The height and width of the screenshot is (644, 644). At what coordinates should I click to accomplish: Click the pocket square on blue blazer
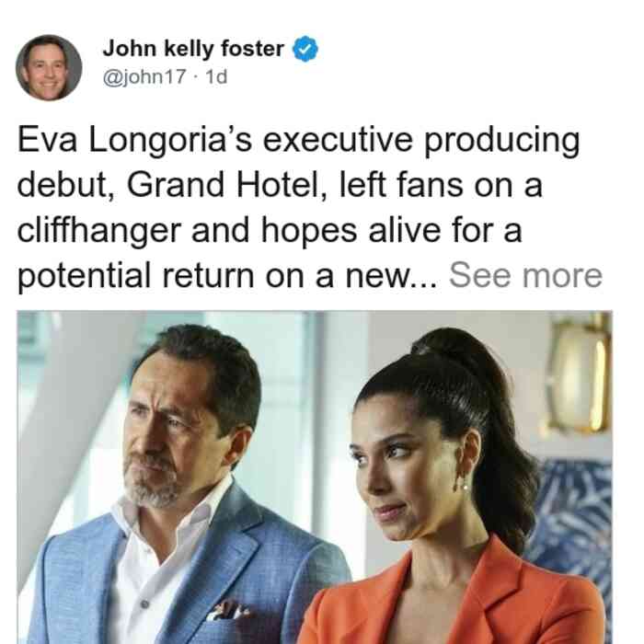pyautogui.click(x=228, y=610)
